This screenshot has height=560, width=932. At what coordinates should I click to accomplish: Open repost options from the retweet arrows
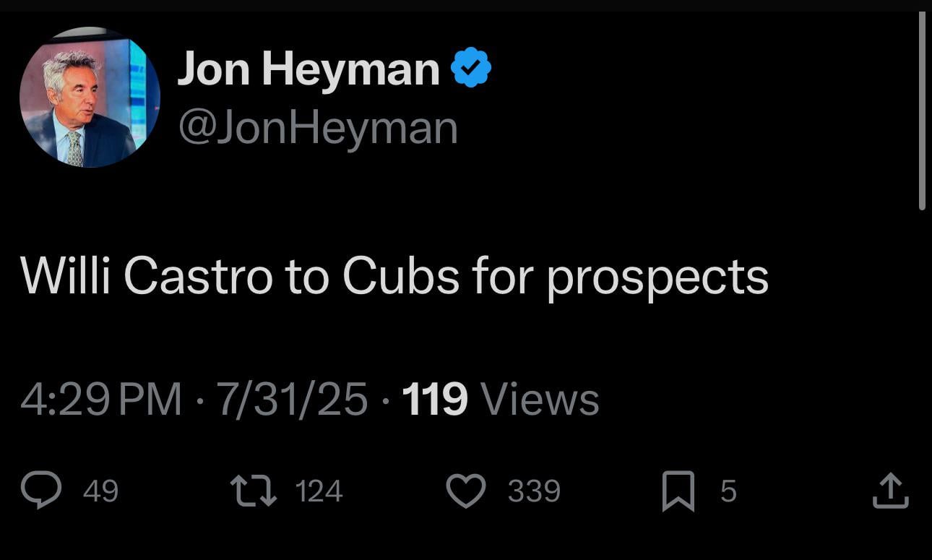tap(254, 490)
